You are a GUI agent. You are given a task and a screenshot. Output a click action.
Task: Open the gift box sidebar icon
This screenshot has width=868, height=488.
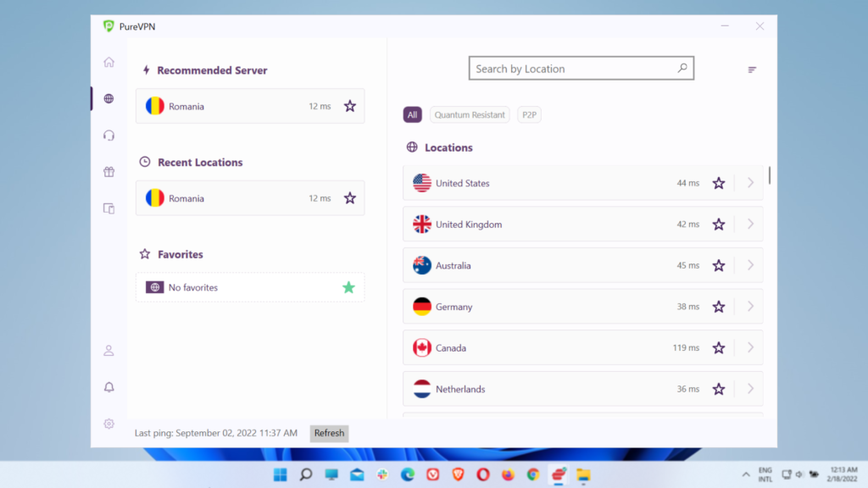click(x=109, y=171)
